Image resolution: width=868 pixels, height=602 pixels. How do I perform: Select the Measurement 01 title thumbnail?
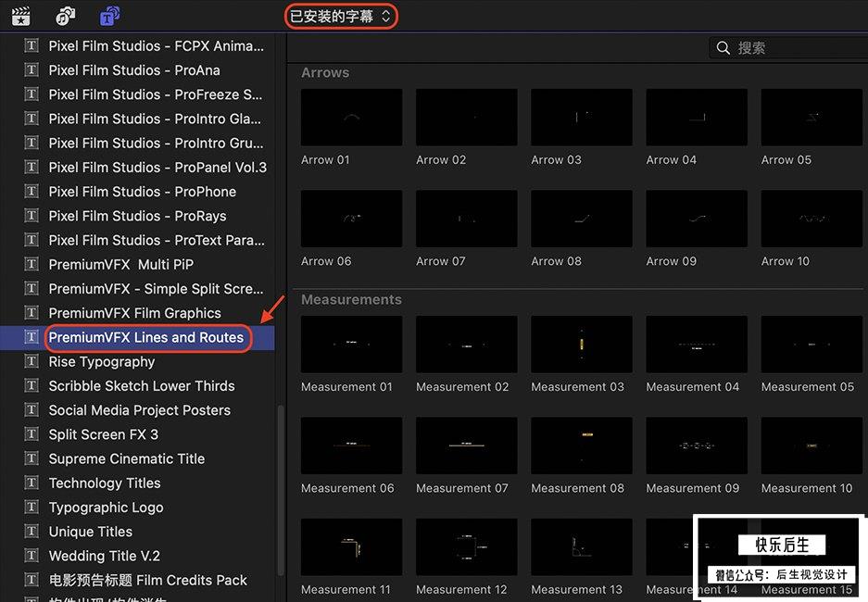351,345
